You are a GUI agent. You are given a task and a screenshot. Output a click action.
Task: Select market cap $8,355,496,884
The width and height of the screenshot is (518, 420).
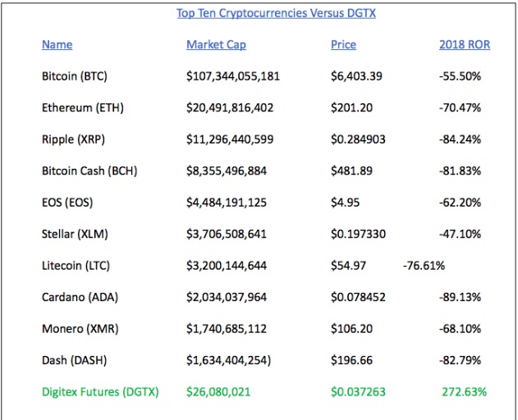point(227,171)
